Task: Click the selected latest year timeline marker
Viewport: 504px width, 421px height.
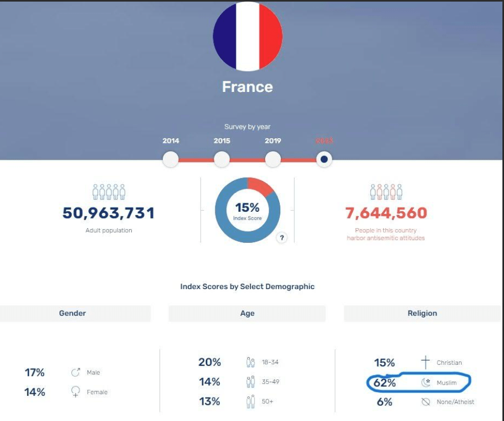Action: coord(324,159)
